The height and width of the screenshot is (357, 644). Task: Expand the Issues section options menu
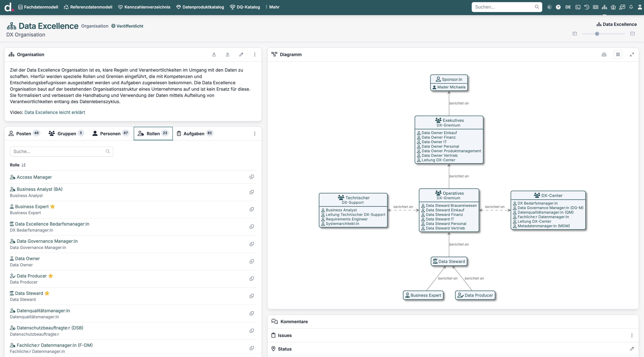(632, 335)
